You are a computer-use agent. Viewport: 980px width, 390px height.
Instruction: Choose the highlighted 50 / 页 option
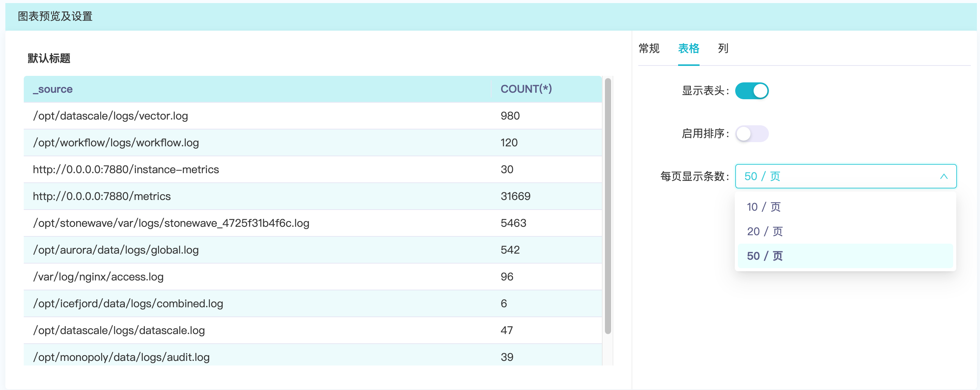point(846,256)
